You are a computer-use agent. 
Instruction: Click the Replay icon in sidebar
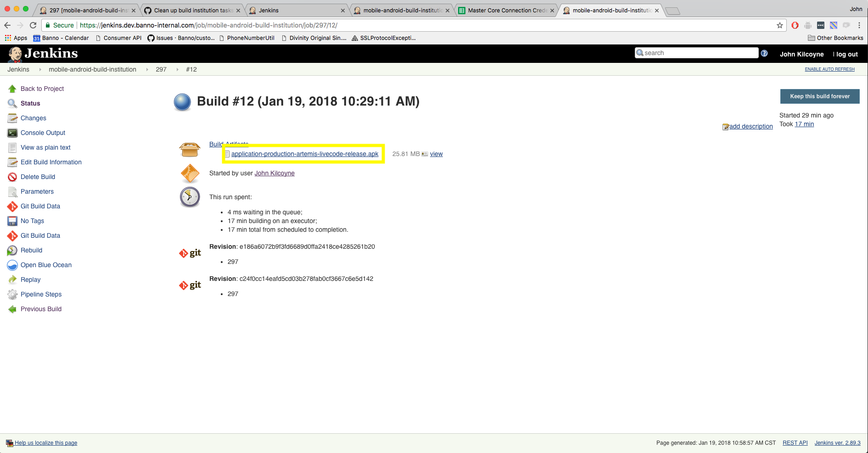12,280
